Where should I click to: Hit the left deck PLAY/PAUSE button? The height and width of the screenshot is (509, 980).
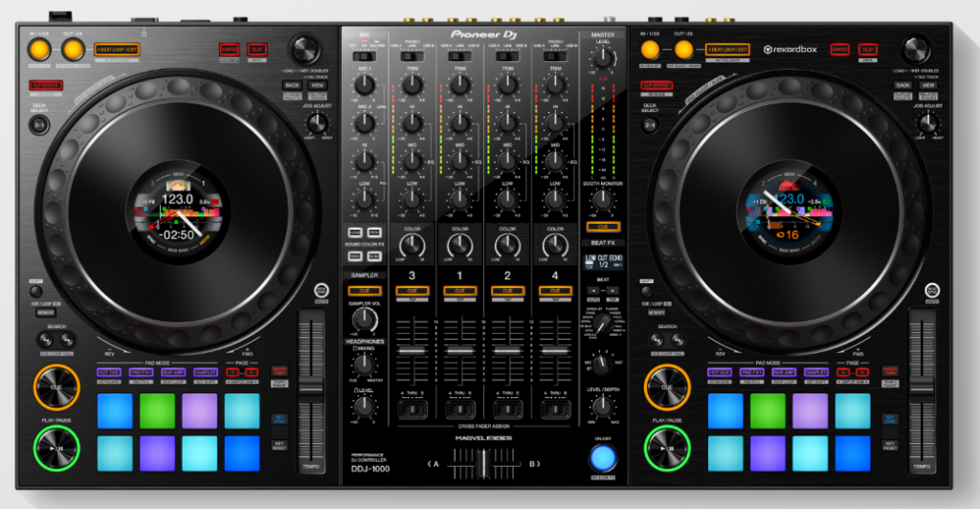56,448
